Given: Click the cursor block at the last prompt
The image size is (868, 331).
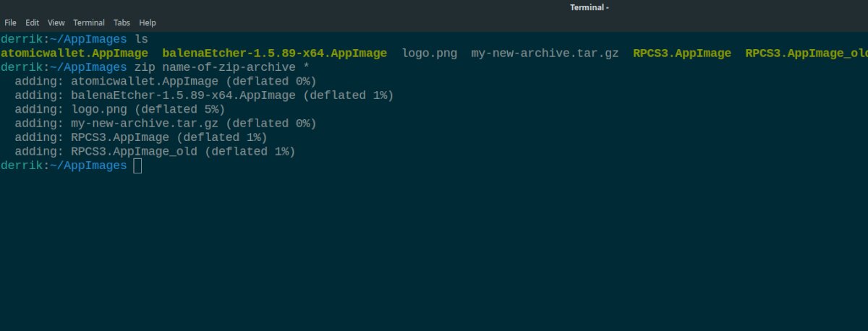Looking at the screenshot, I should click(x=137, y=166).
